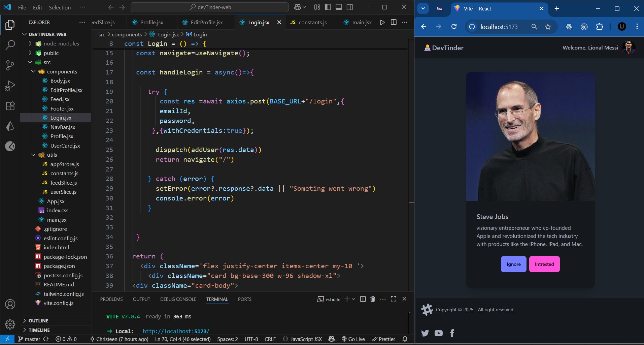
Task: Click JavaScript JSX language mode
Action: tap(302, 339)
